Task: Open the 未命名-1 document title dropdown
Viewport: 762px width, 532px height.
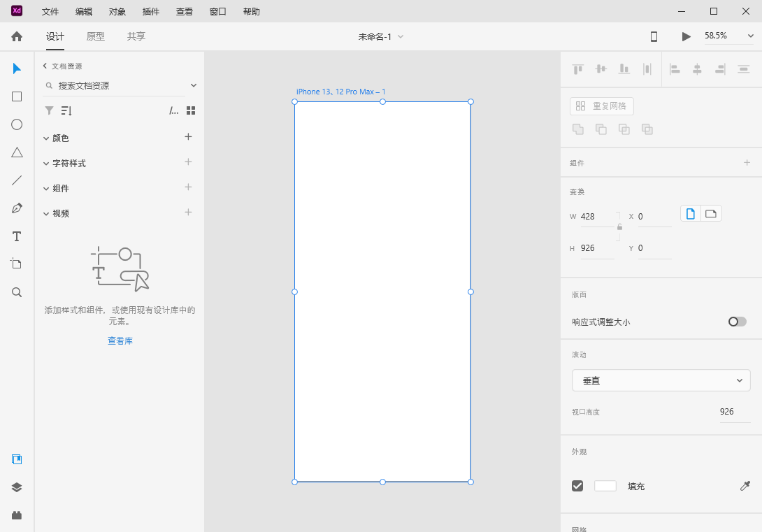Action: pyautogui.click(x=401, y=36)
